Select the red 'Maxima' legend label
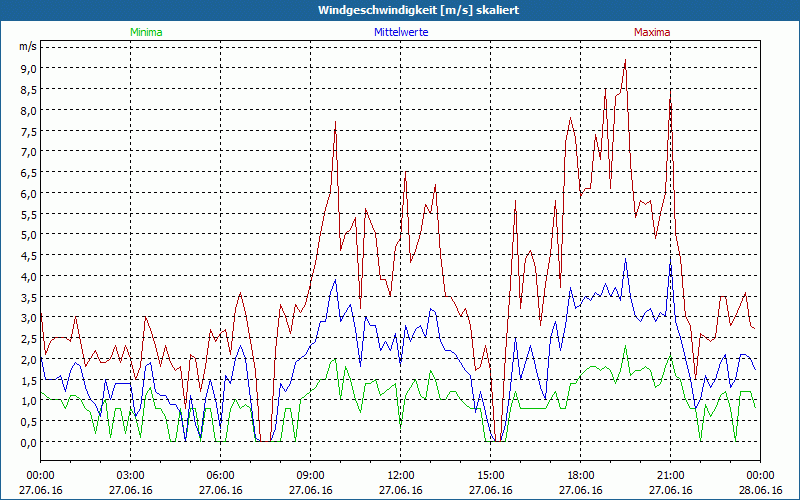 [652, 32]
